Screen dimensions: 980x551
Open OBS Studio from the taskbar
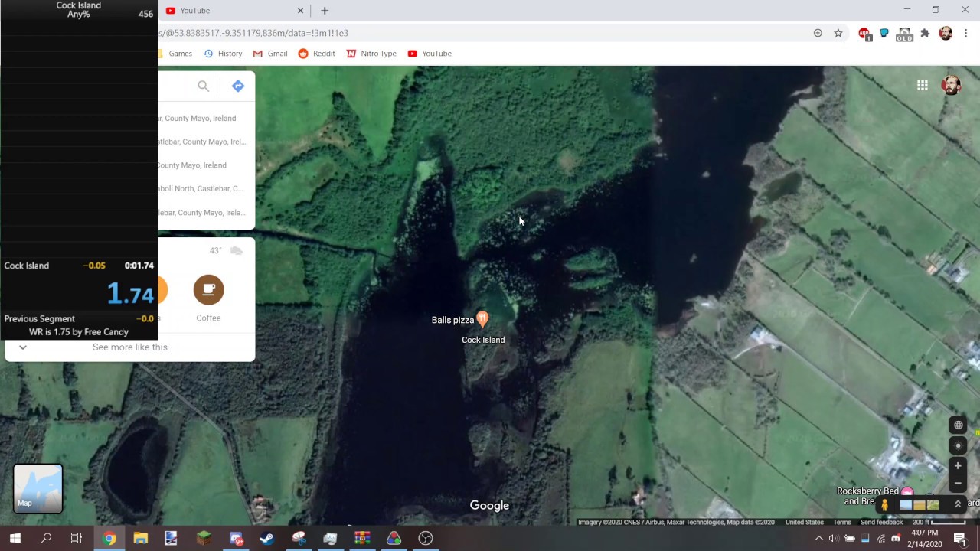coord(426,539)
